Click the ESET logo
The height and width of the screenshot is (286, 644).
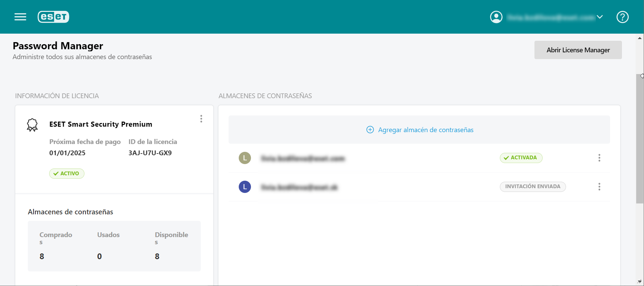click(53, 17)
